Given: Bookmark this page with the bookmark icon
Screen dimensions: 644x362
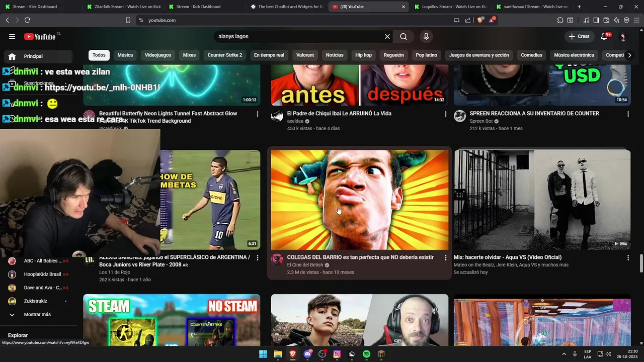Looking at the screenshot, I should click(128, 20).
